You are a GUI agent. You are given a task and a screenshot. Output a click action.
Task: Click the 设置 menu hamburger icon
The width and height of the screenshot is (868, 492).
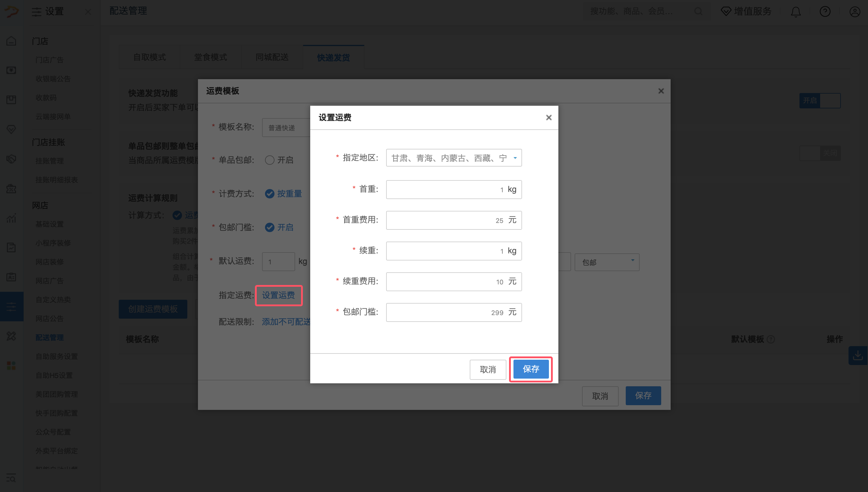pos(37,12)
